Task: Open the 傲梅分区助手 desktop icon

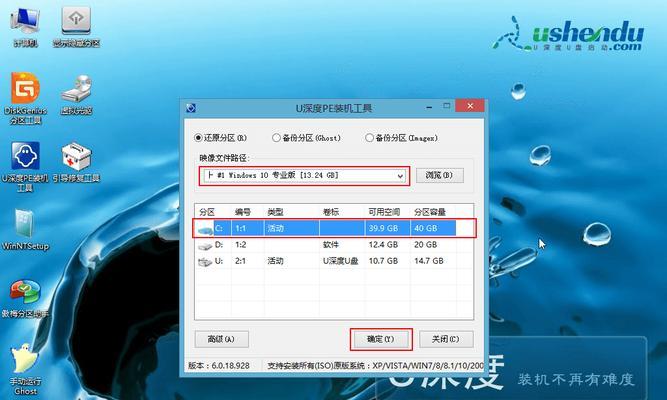Action: [25, 298]
